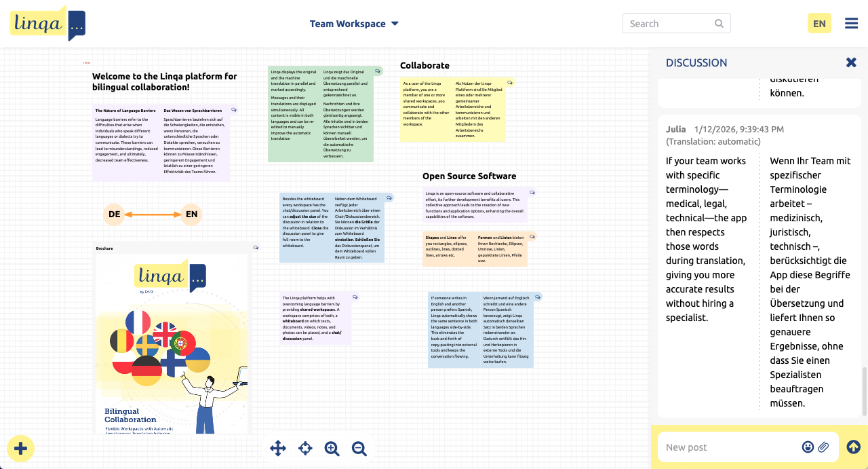868x469 pixels.
Task: Open the hamburger menu
Action: click(x=852, y=22)
